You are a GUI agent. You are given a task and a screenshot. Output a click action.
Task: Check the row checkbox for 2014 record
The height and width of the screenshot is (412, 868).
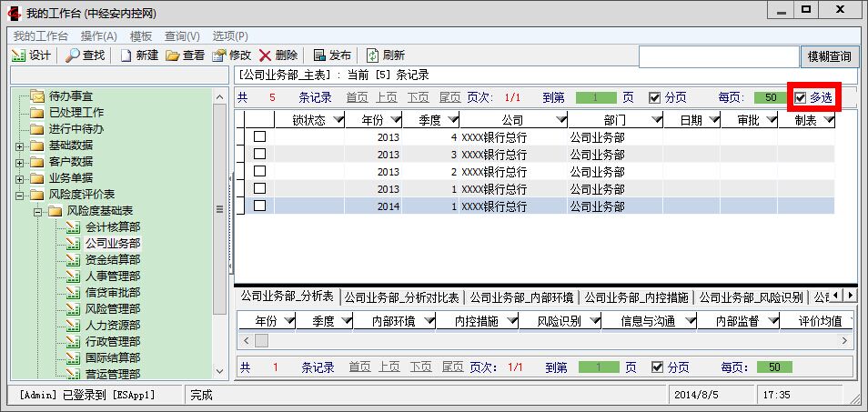pyautogui.click(x=259, y=206)
